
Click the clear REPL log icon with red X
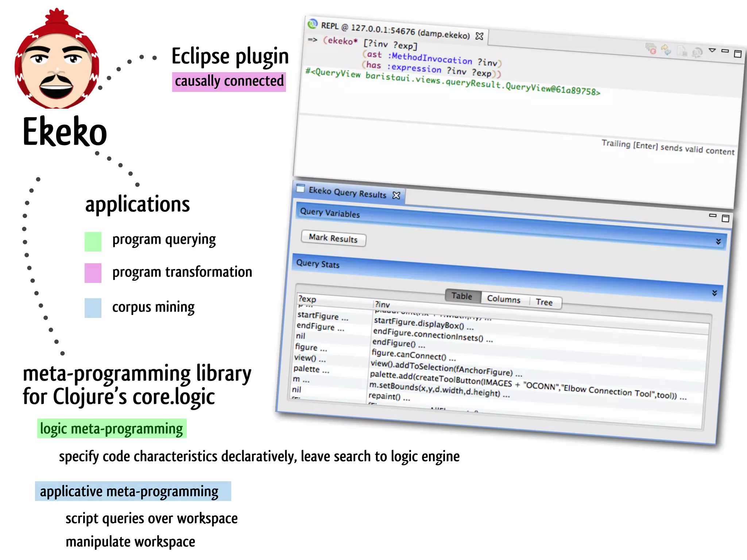coord(651,48)
